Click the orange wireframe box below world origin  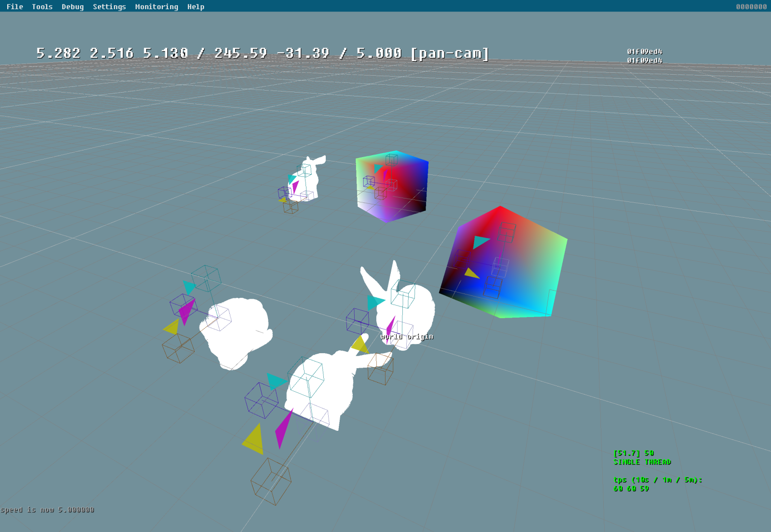coord(381,369)
